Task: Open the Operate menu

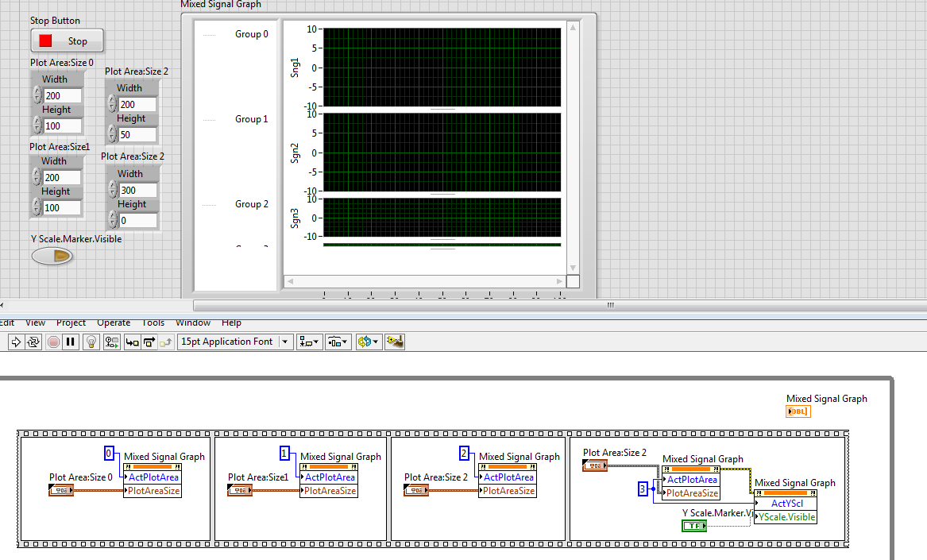Action: [x=114, y=322]
